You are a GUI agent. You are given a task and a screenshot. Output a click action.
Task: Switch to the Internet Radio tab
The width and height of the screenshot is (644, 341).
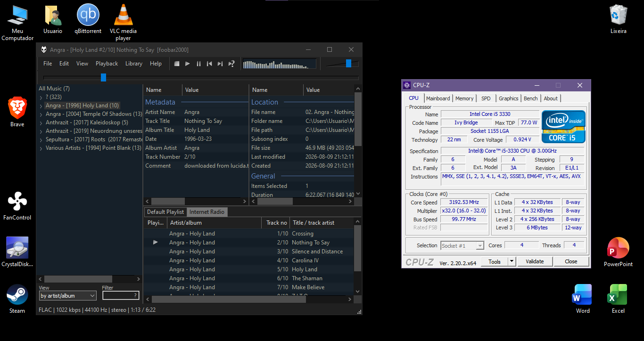tap(207, 212)
